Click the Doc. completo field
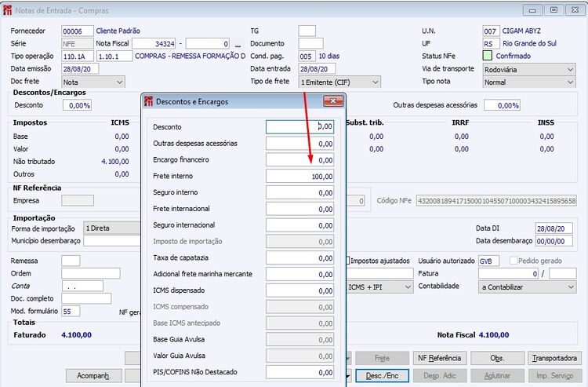 (86, 298)
